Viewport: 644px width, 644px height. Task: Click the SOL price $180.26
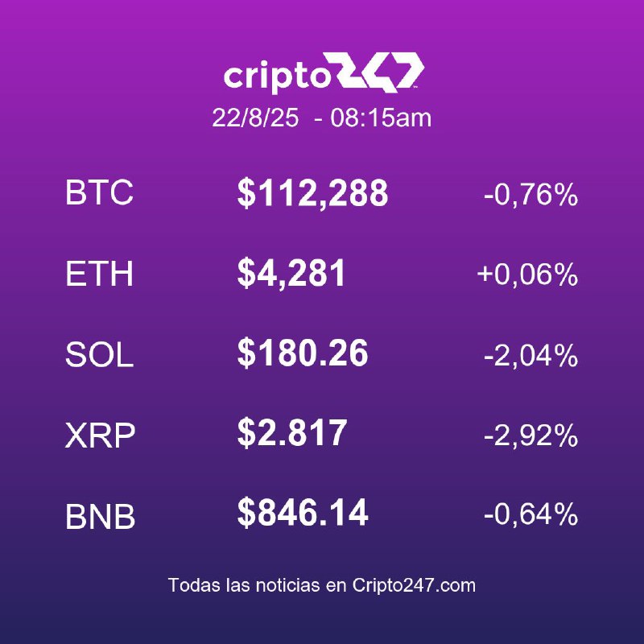pyautogui.click(x=303, y=353)
